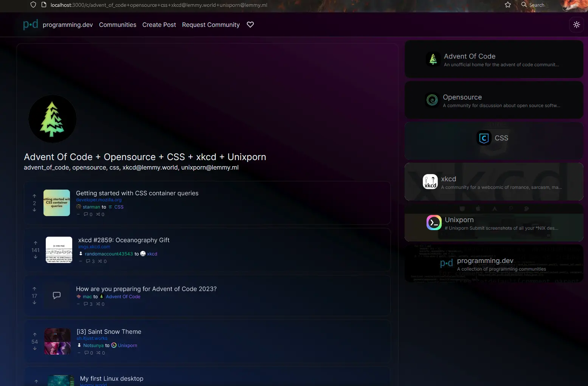This screenshot has width=588, height=386.
Task: Click the browser Search field
Action: click(x=537, y=5)
